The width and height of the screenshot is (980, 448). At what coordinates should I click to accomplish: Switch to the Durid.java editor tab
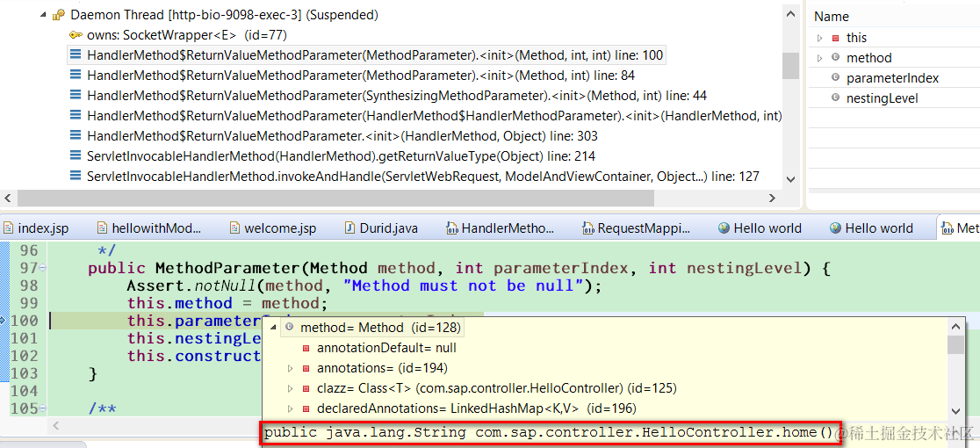point(381,228)
